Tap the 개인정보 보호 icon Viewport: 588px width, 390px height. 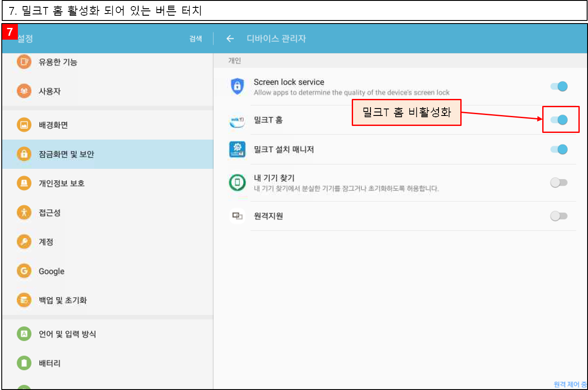(24, 183)
